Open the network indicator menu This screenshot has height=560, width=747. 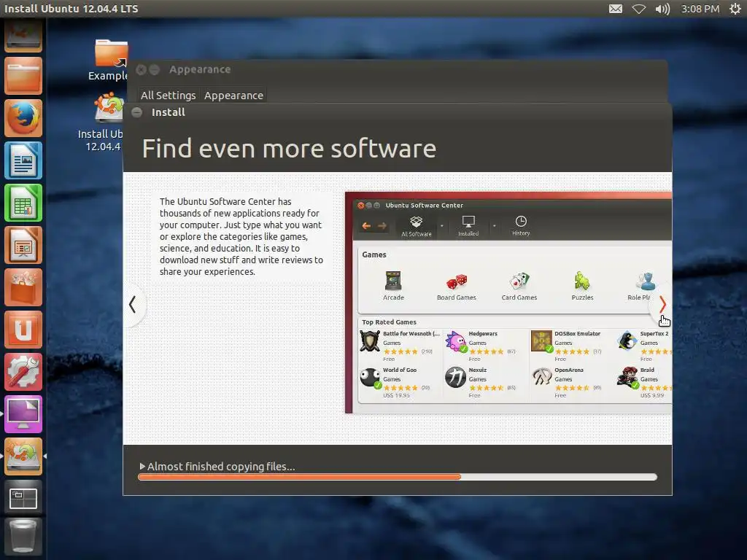pos(639,9)
